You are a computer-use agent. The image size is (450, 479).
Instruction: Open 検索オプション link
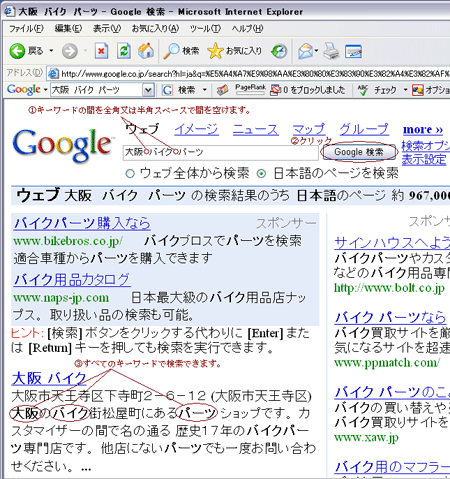tap(426, 146)
